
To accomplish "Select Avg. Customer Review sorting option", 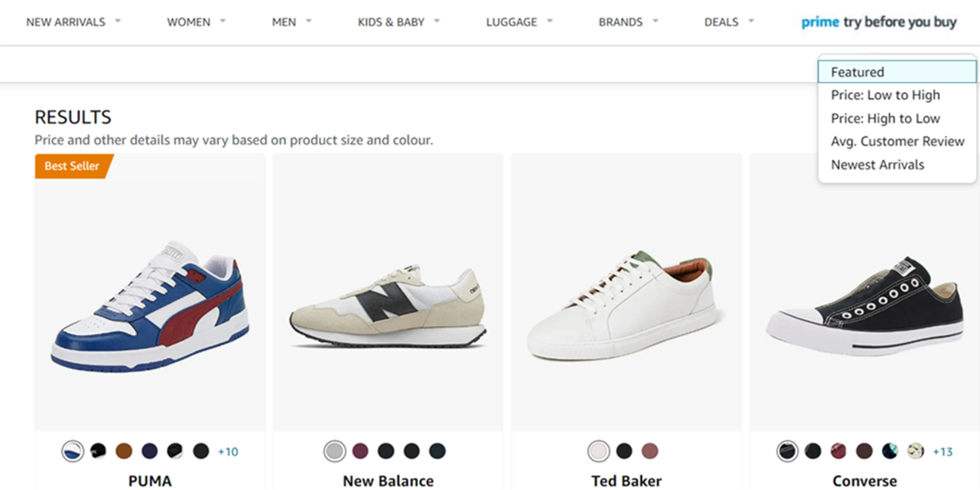I will [x=896, y=141].
